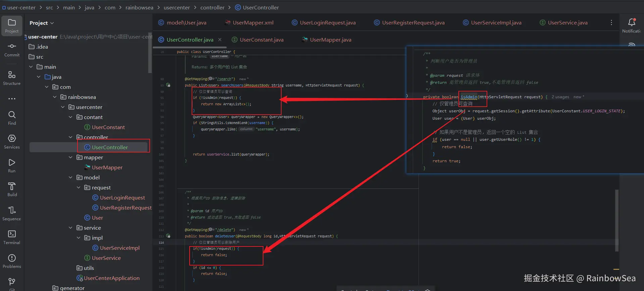Open the Services tool window
The width and height of the screenshot is (644, 291).
12,141
